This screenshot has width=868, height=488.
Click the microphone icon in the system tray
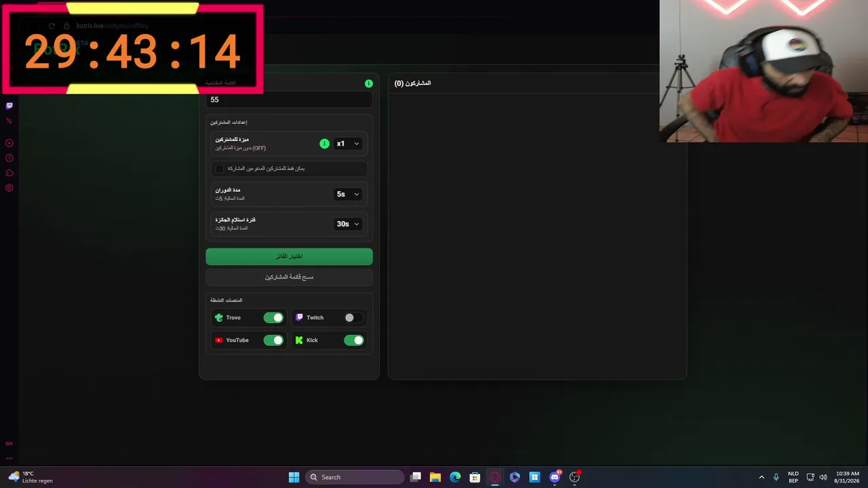776,477
